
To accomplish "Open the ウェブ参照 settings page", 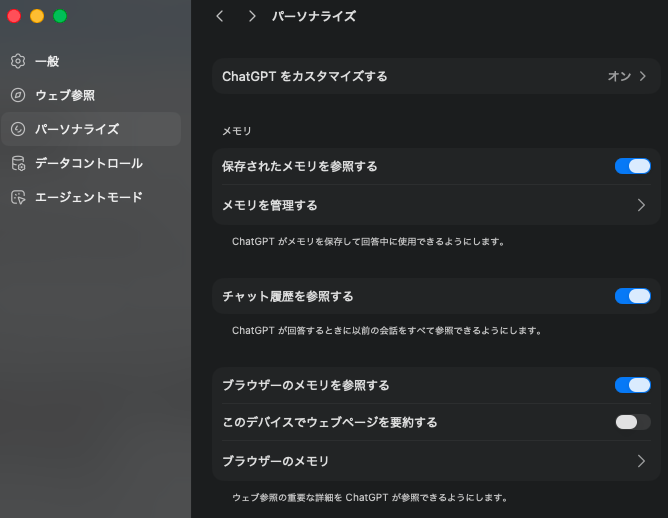I will (65, 95).
